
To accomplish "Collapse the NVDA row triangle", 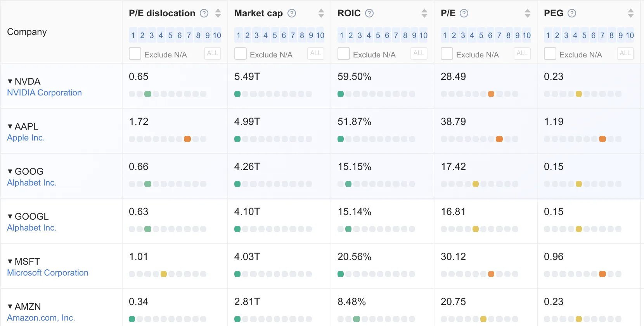I will tap(10, 81).
